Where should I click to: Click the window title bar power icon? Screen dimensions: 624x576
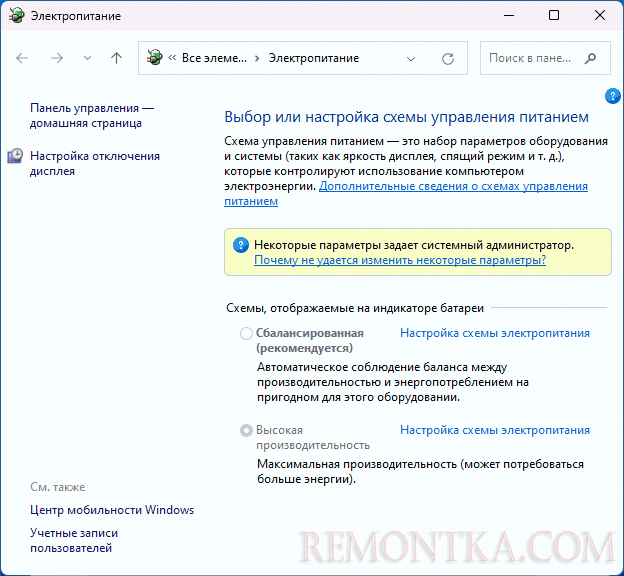click(16, 16)
